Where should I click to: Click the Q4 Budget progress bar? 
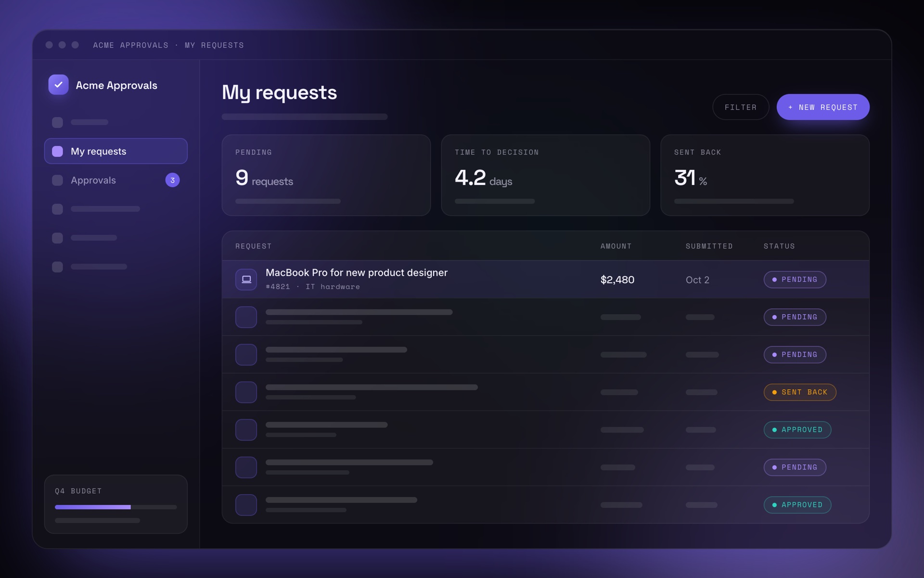coord(115,507)
